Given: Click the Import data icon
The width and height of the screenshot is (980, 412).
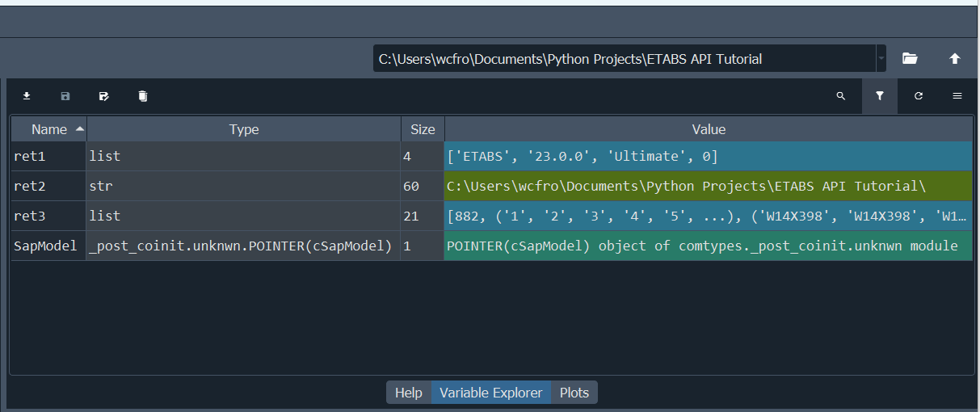Looking at the screenshot, I should (27, 96).
